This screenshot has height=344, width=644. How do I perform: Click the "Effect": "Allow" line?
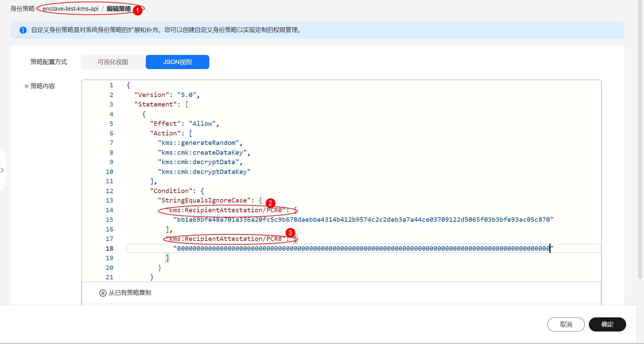[185, 124]
